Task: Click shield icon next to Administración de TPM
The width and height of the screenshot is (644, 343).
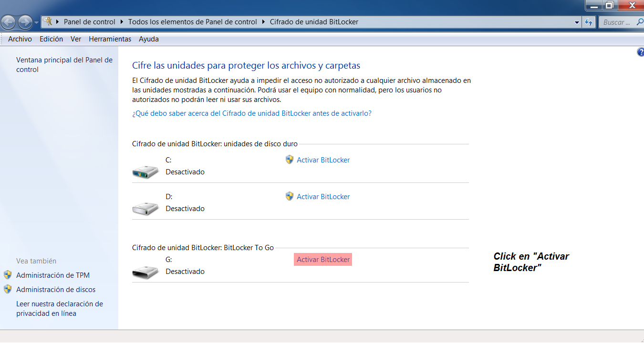Action: [x=8, y=275]
